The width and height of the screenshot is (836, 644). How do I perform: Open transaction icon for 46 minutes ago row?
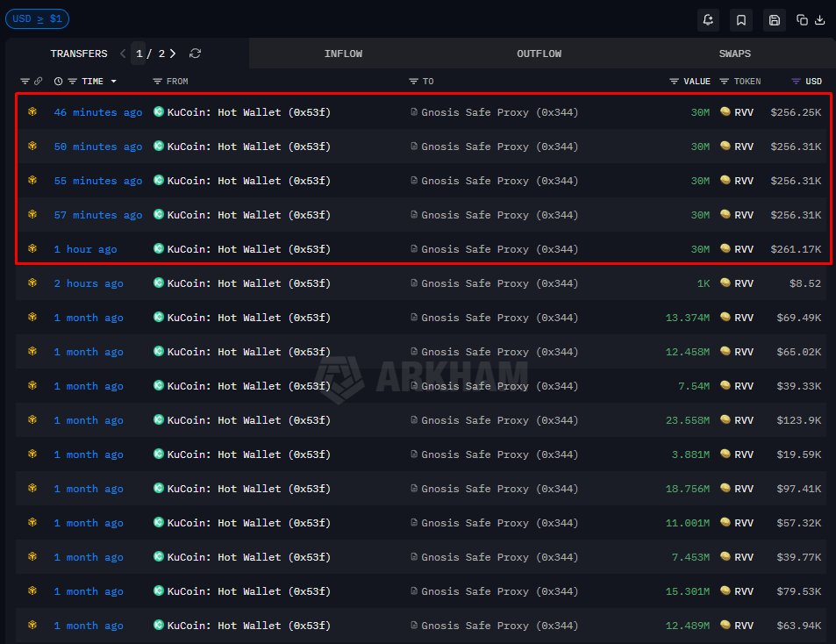(x=32, y=112)
